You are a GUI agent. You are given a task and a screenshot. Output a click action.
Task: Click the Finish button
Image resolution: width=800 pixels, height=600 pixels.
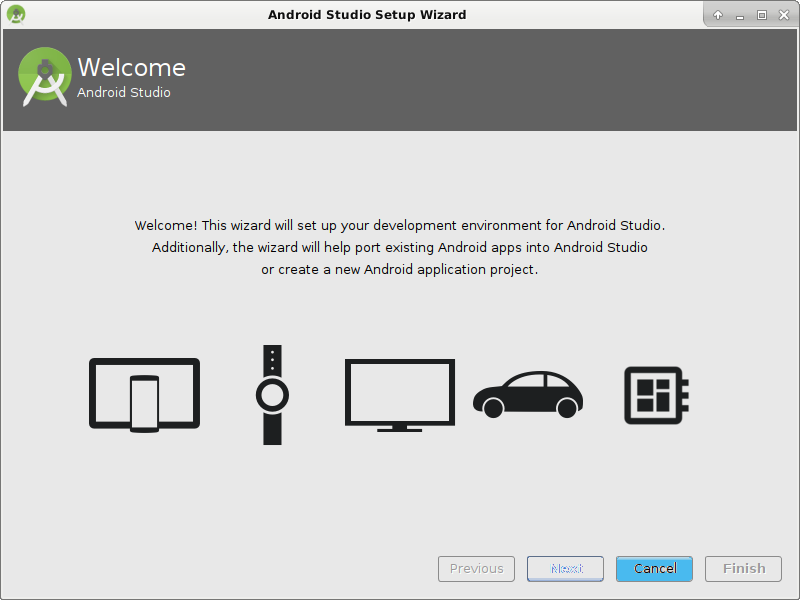743,568
